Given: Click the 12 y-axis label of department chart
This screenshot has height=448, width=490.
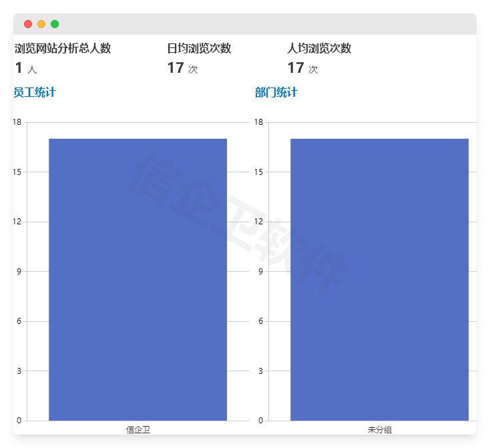Looking at the screenshot, I should point(258,222).
